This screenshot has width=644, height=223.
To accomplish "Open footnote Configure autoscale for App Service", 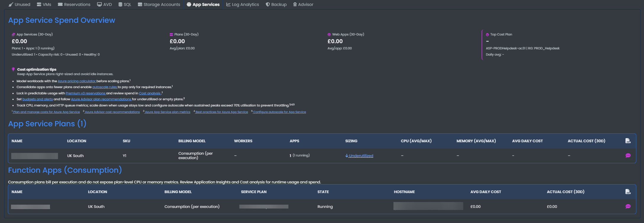I will tap(280, 112).
